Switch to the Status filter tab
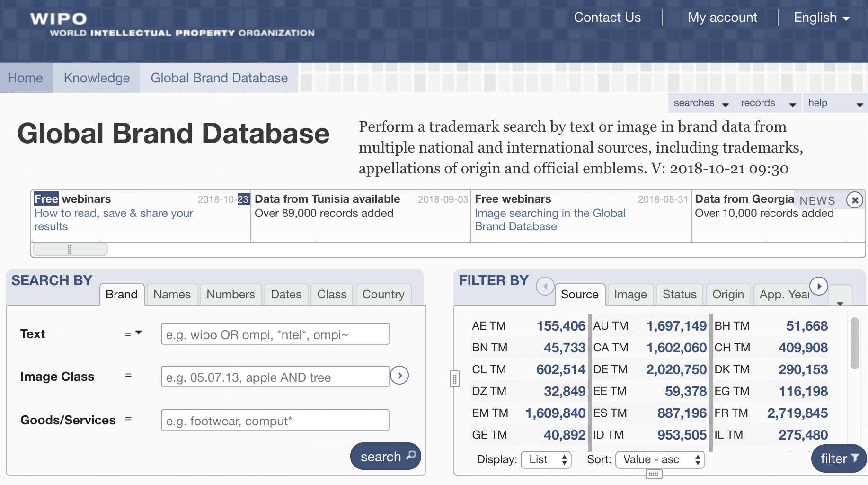The width and height of the screenshot is (868, 485). pyautogui.click(x=679, y=295)
